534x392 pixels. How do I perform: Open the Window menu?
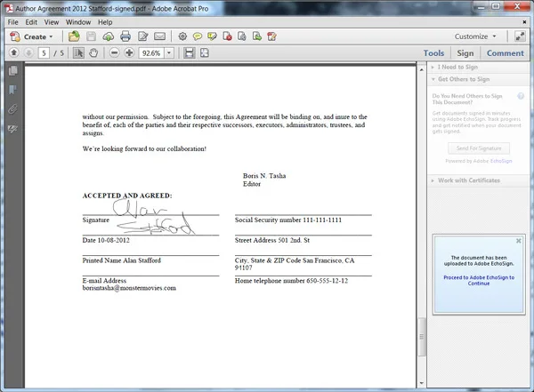[x=78, y=22]
